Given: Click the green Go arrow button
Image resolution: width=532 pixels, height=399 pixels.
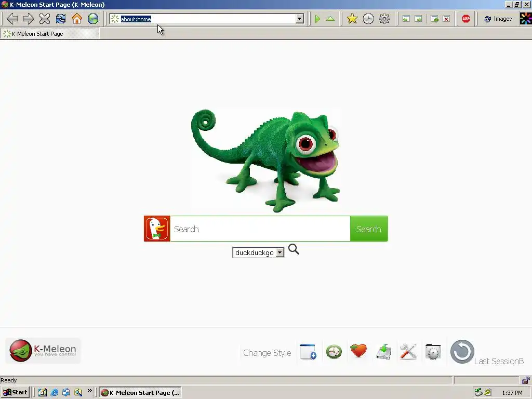Looking at the screenshot, I should pos(317,19).
